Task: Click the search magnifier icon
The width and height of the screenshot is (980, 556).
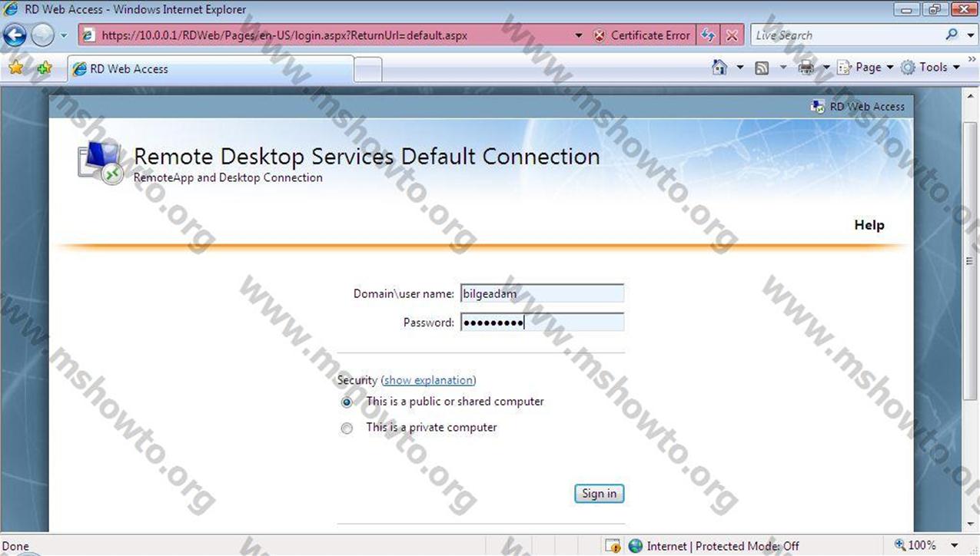Action: pos(952,35)
